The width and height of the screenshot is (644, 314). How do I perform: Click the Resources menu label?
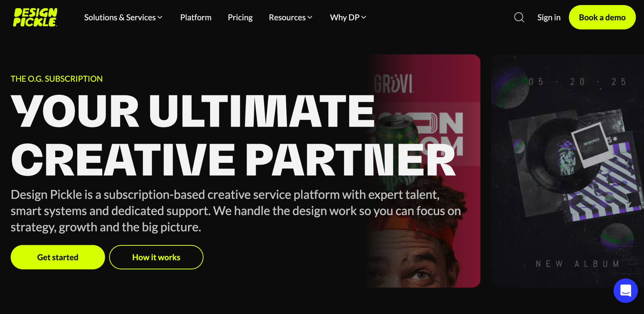pyautogui.click(x=287, y=18)
